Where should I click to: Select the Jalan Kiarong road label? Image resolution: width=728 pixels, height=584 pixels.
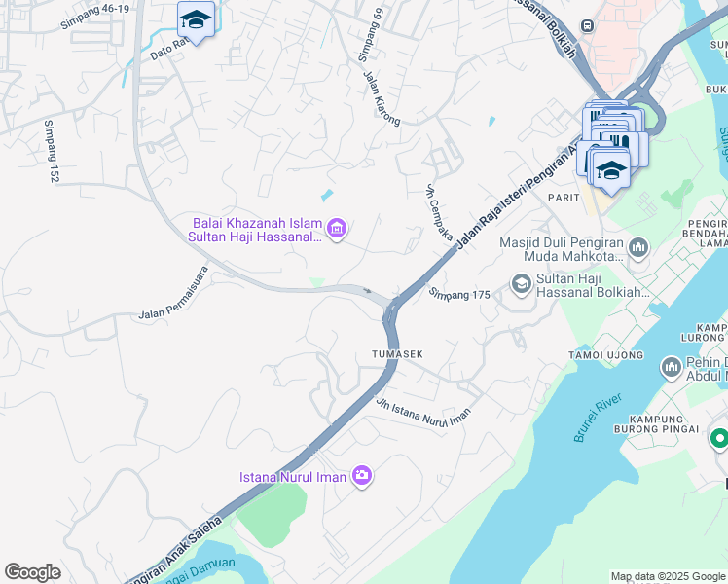click(382, 98)
